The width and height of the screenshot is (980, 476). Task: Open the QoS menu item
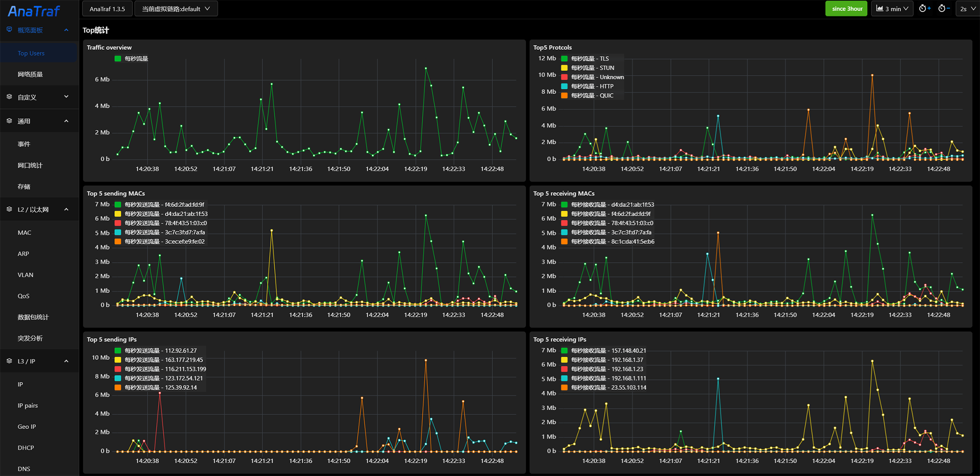point(39,296)
